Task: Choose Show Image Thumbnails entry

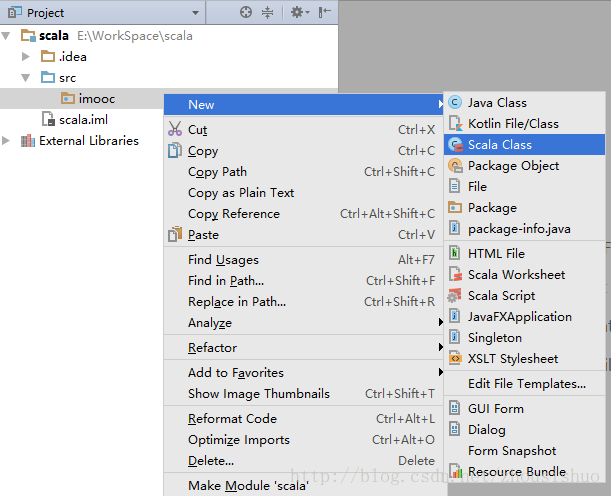Action: click(x=304, y=394)
